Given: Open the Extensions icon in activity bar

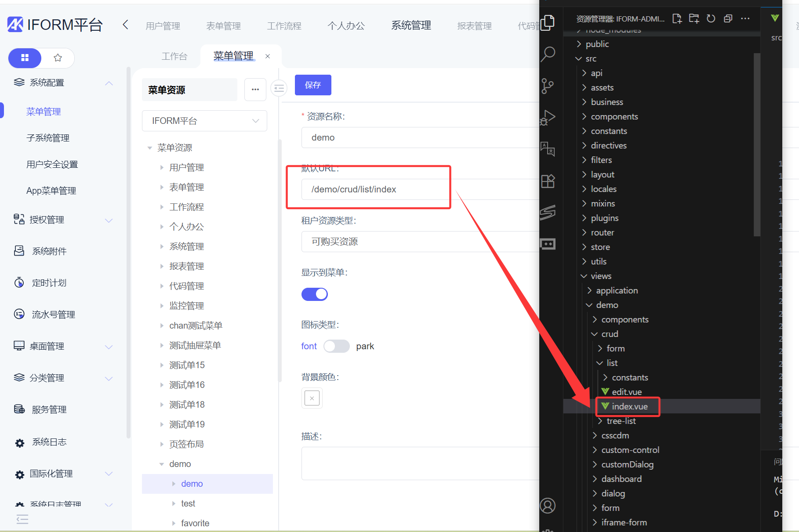Looking at the screenshot, I should click(x=548, y=181).
